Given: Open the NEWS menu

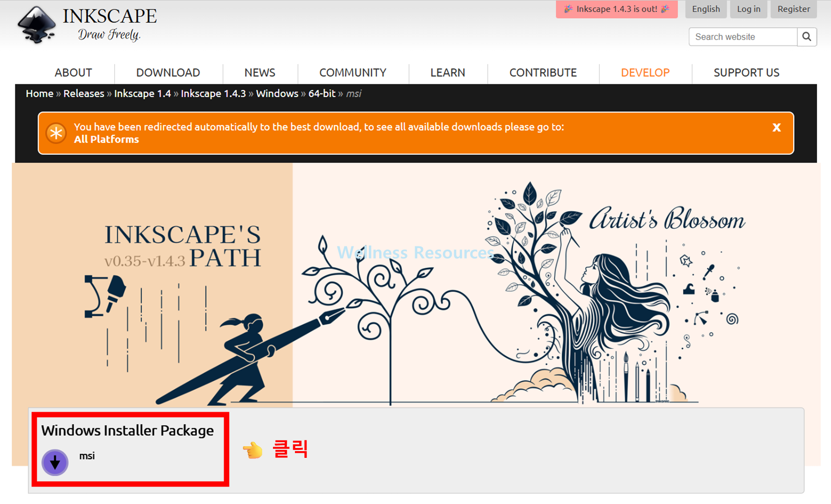Looking at the screenshot, I should 260,73.
